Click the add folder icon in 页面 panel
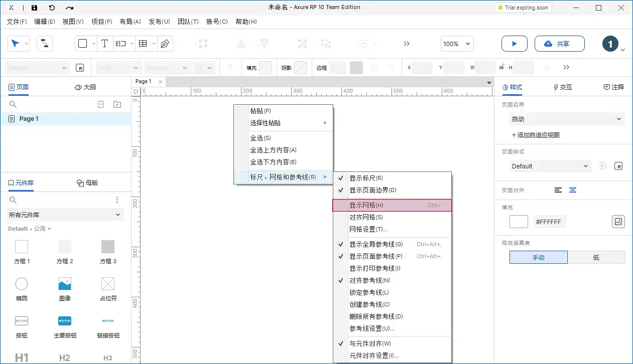Screen dimensions: 633x364 point(117,104)
